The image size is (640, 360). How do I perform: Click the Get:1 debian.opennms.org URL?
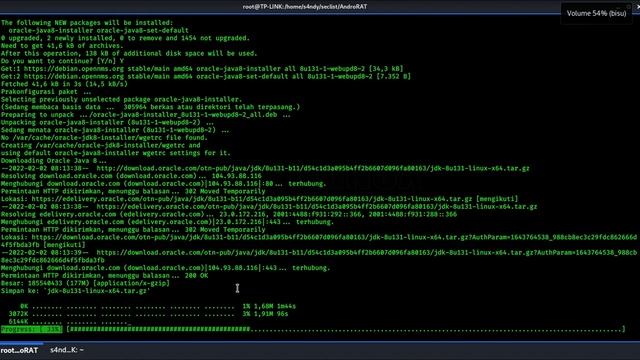(x=73, y=69)
